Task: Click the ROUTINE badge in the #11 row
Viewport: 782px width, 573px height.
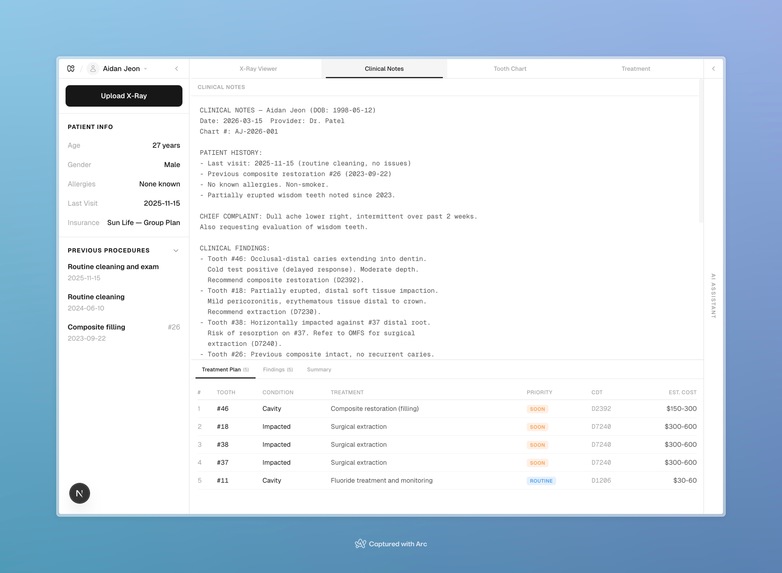Action: (x=541, y=481)
